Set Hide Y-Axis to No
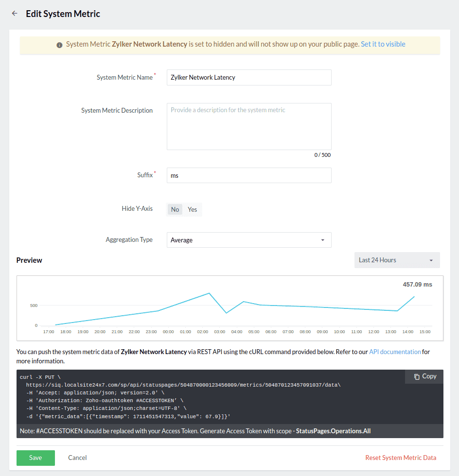The width and height of the screenshot is (459, 476). point(175,209)
